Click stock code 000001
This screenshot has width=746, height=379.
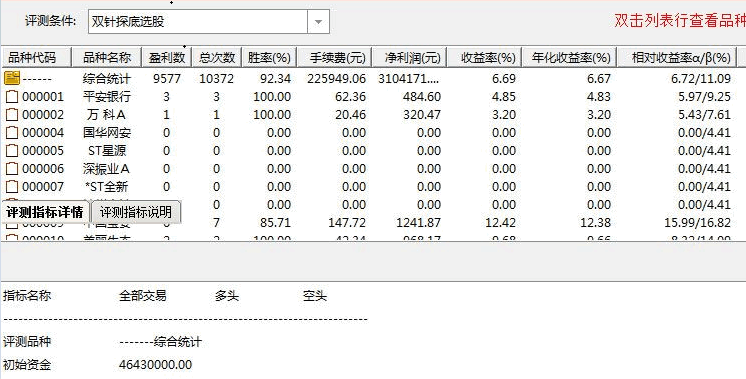pyautogui.click(x=43, y=97)
